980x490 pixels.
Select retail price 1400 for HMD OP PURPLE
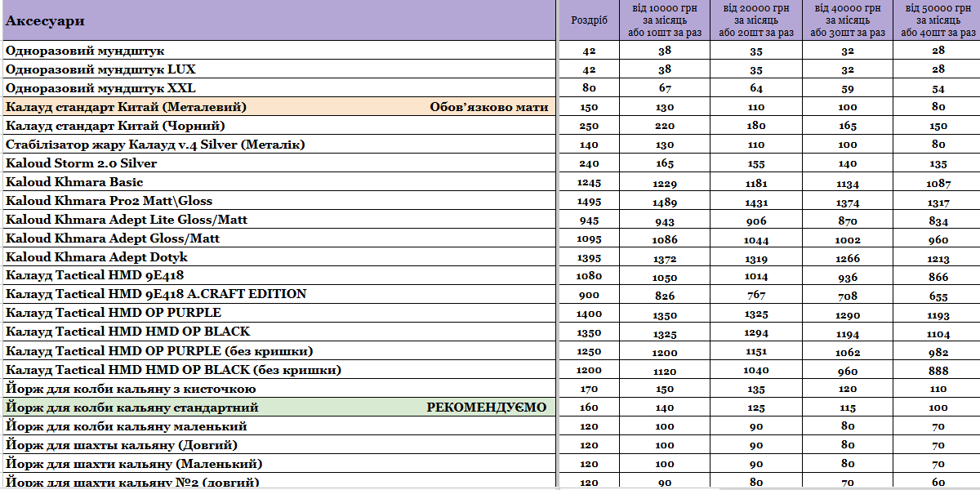click(x=589, y=314)
